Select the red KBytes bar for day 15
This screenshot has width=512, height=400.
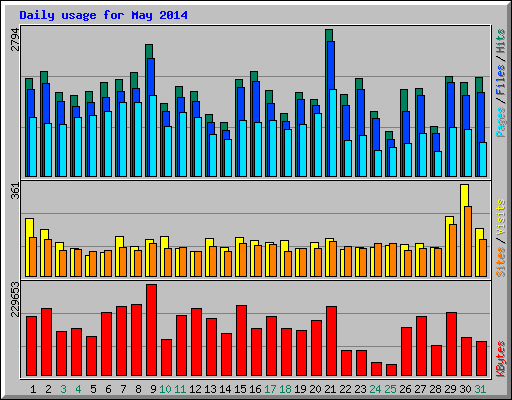[x=241, y=341]
